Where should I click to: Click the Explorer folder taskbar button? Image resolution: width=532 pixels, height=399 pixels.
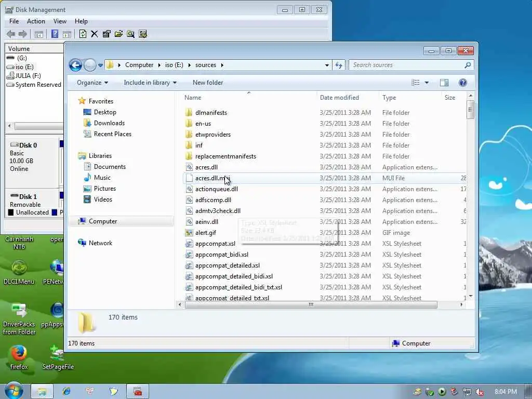42,391
